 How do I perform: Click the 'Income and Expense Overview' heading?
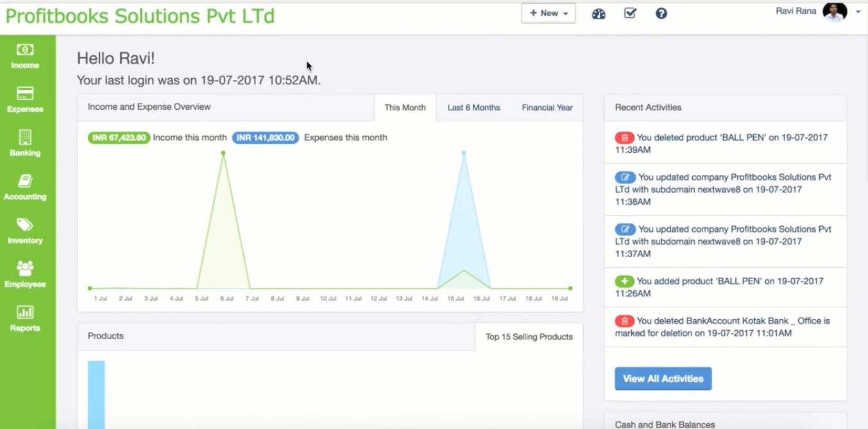click(x=149, y=107)
